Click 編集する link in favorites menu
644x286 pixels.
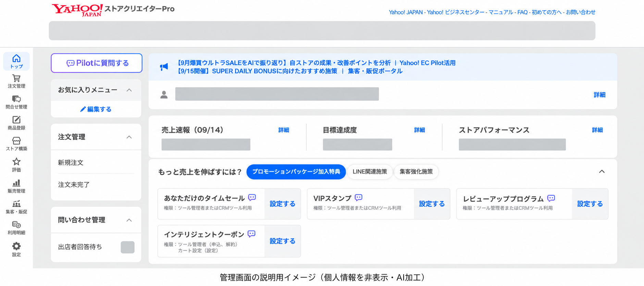96,109
